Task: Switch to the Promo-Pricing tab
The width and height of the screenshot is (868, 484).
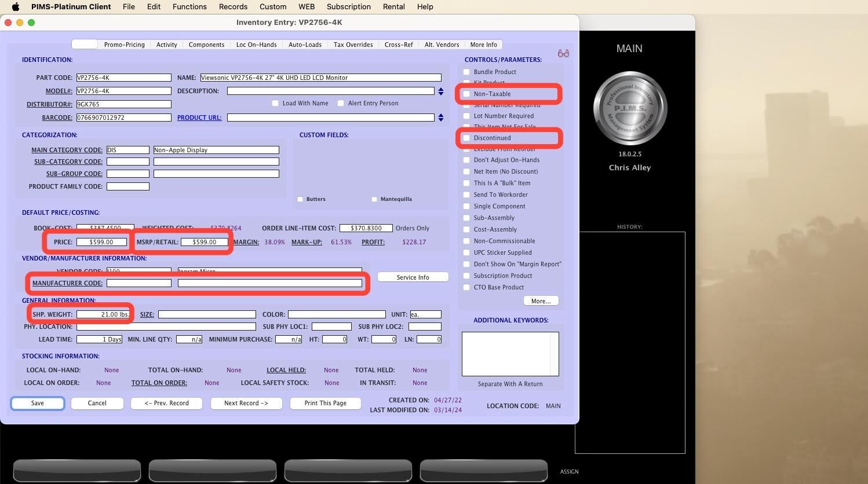Action: point(124,45)
